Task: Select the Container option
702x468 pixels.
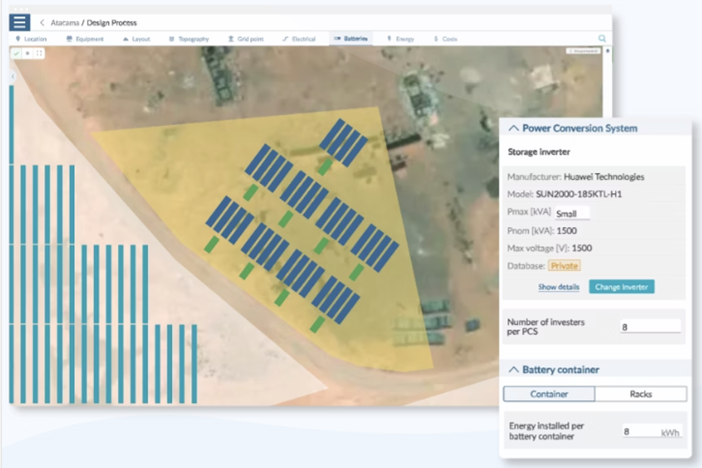Action: coord(549,394)
